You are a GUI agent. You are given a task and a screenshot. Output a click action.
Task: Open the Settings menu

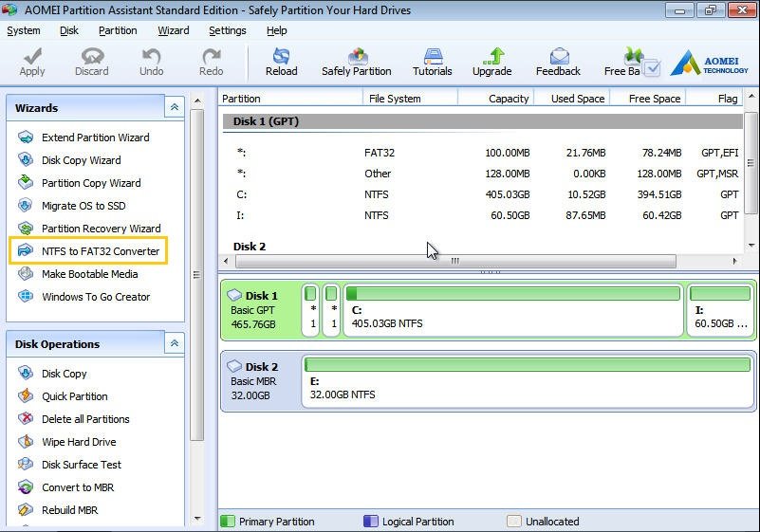pyautogui.click(x=228, y=30)
